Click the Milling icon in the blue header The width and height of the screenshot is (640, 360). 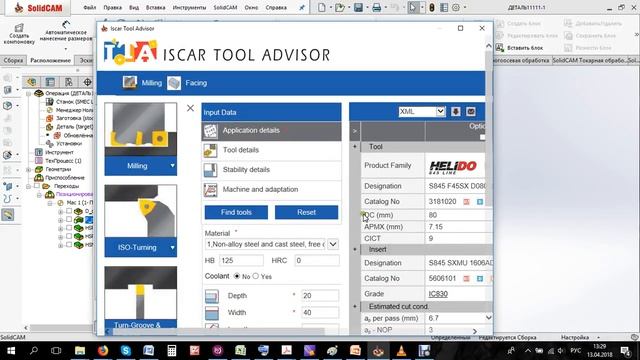pos(130,82)
